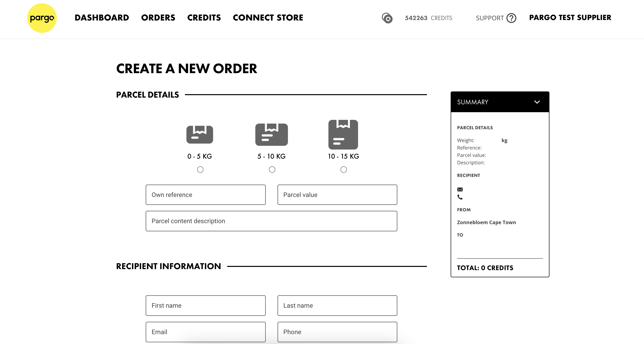Focus the Last name field
Viewport: 644px width, 344px height.
coord(337,305)
